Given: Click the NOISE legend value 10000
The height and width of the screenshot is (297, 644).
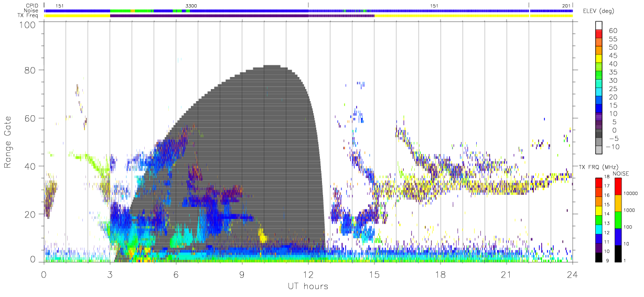Looking at the screenshot, I should click(x=630, y=194).
